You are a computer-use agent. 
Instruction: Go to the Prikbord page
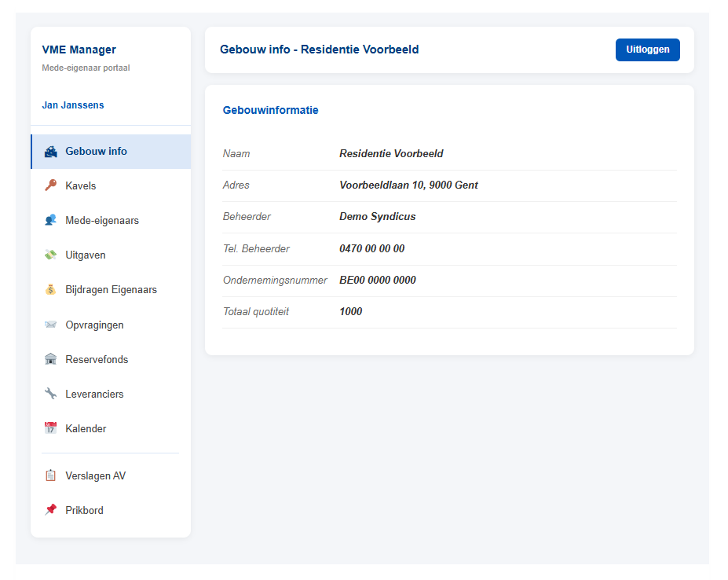coord(111,510)
